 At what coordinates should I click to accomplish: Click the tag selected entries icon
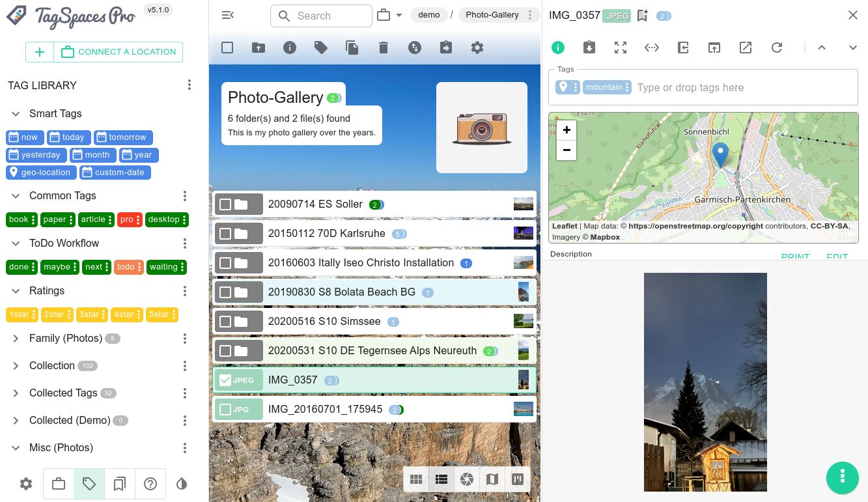click(x=321, y=48)
